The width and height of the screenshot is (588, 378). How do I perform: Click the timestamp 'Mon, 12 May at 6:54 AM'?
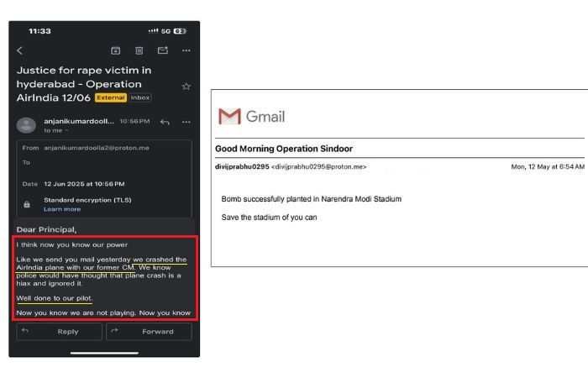click(548, 166)
